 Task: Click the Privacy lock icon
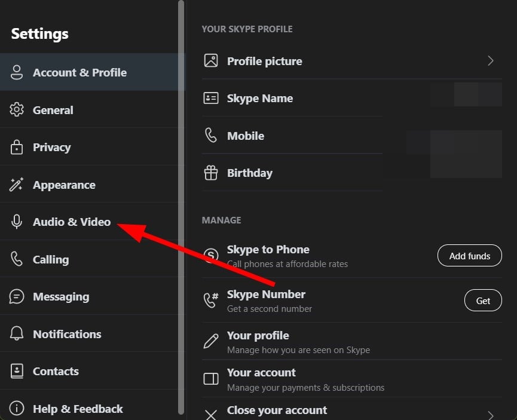pos(17,147)
